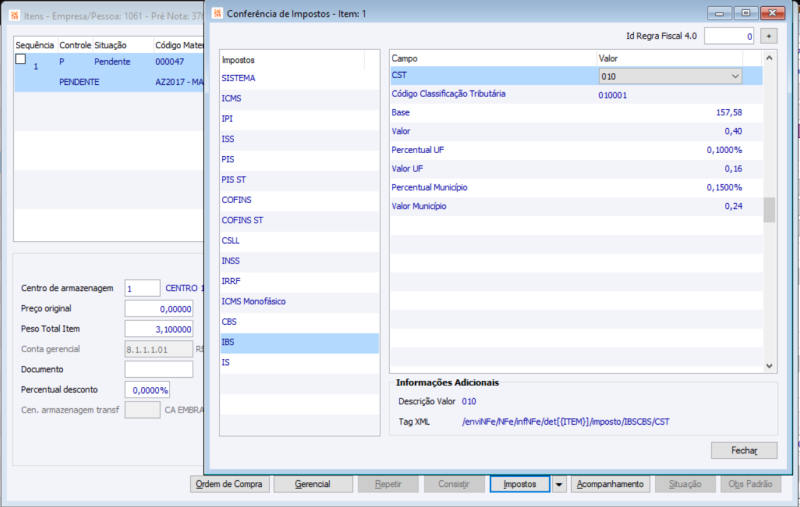
Task: Click the Itens window title icon
Action: 15,16
